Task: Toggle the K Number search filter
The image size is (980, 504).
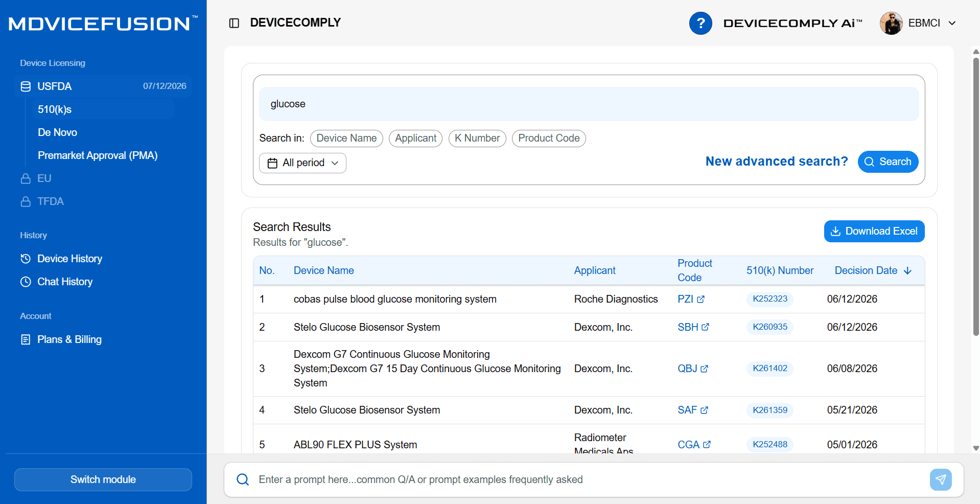Action: click(x=477, y=139)
